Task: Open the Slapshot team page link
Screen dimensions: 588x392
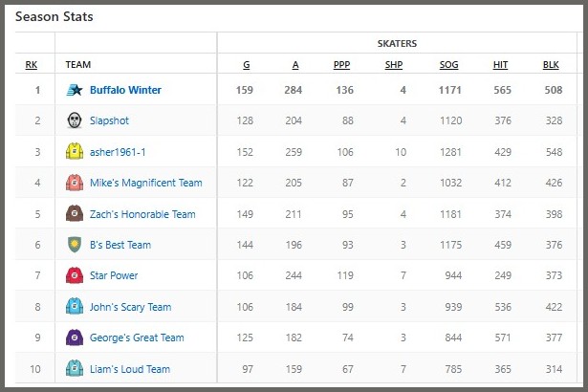Action: click(109, 121)
